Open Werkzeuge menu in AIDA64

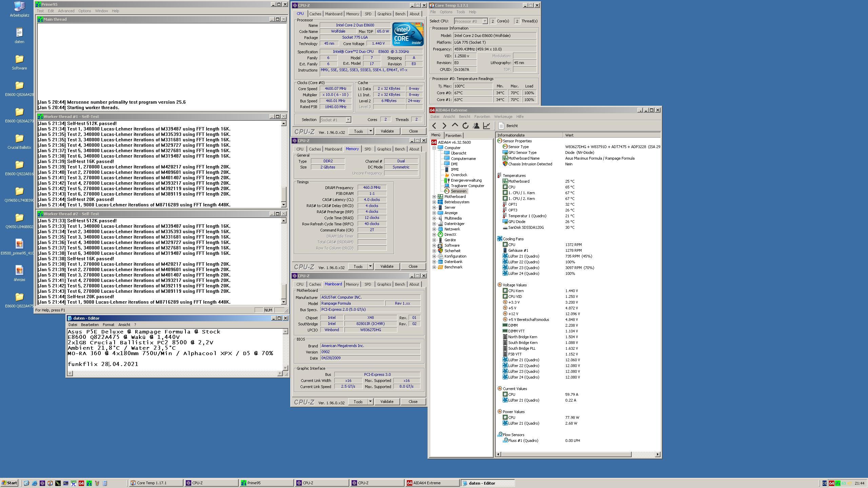click(x=503, y=117)
